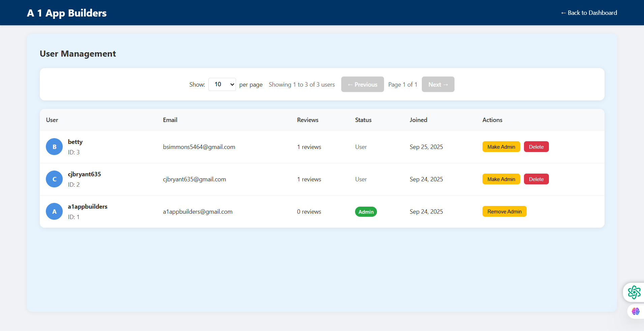
Task: Go to the Next page
Action: coord(438,84)
